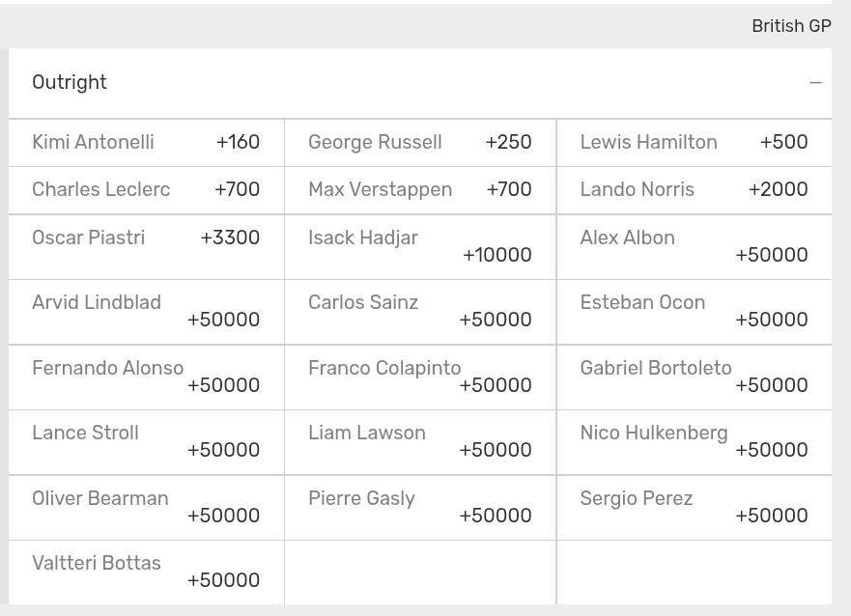Select Gabriel Bortoleto +50000 odds
851x616 pixels.
[x=695, y=378]
